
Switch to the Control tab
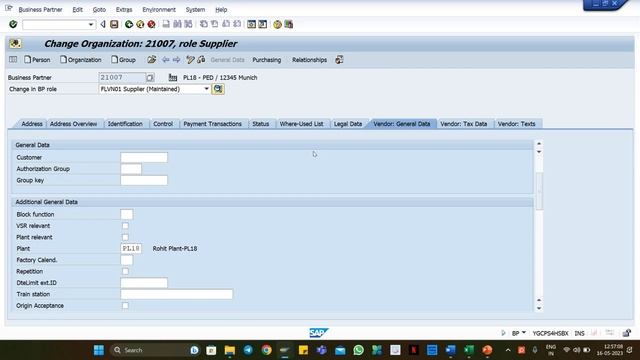[163, 124]
